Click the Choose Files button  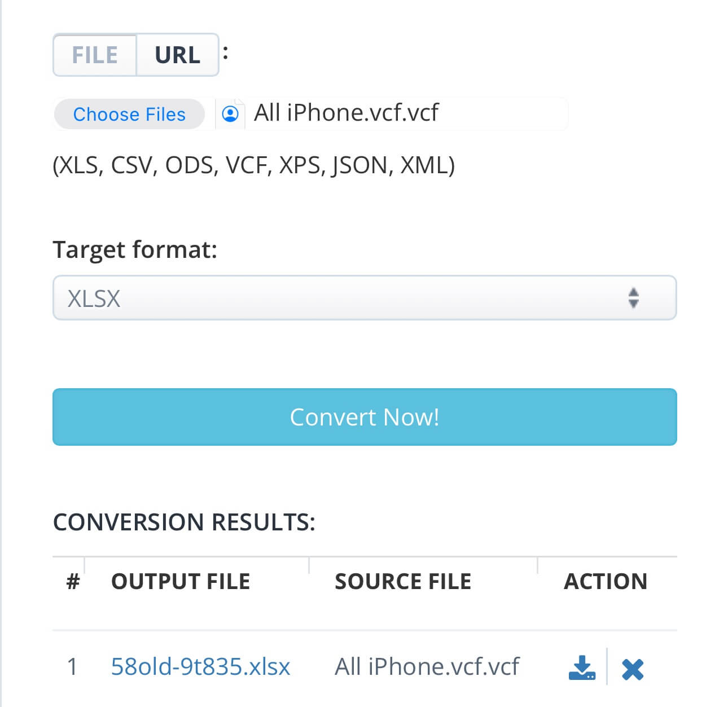pyautogui.click(x=129, y=115)
